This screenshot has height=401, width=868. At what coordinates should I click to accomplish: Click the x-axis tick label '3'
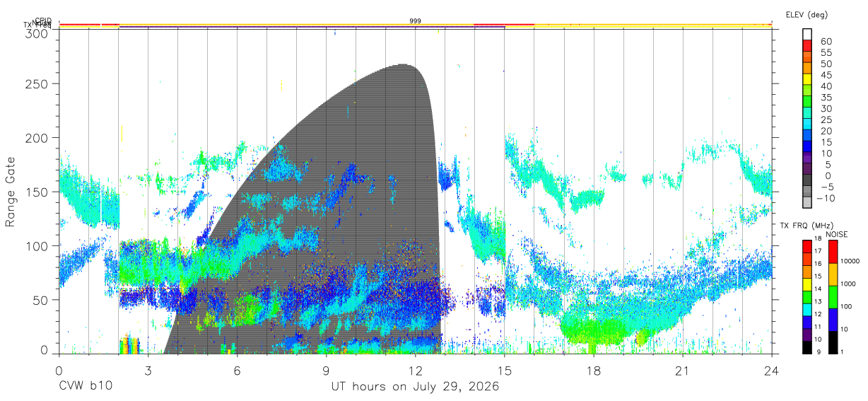[148, 371]
